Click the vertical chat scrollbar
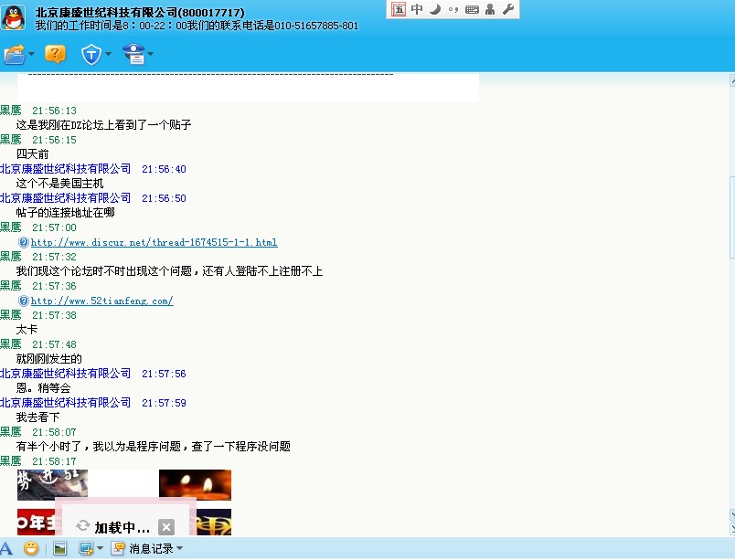735x560 pixels. 732,217
